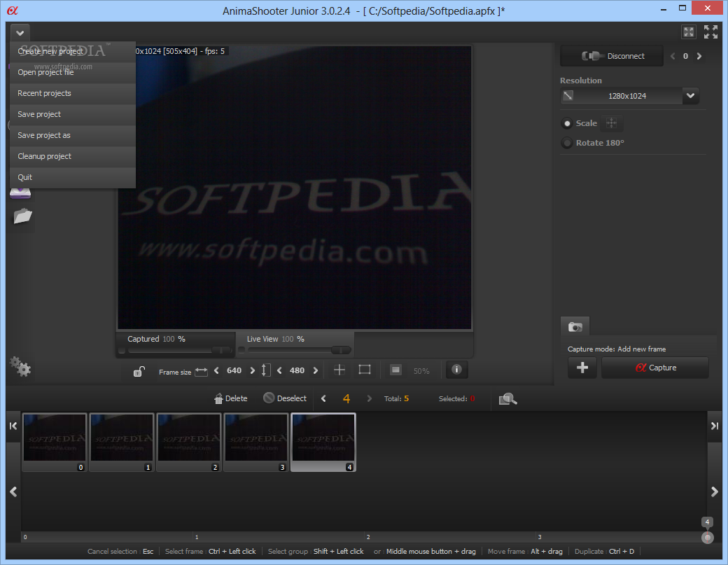
Task: Select Cleanup project menu entry
Action: pos(73,156)
